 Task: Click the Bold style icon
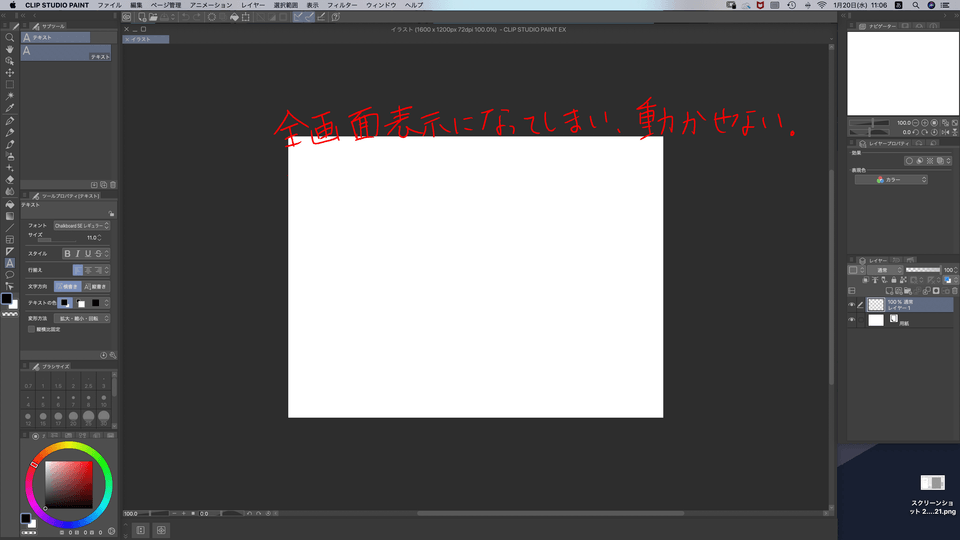[68, 254]
